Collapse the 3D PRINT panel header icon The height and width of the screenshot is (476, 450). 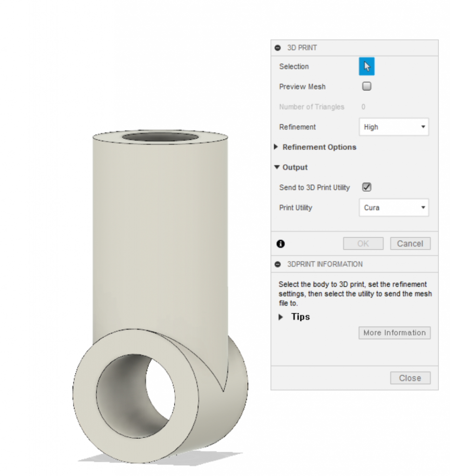(x=277, y=48)
